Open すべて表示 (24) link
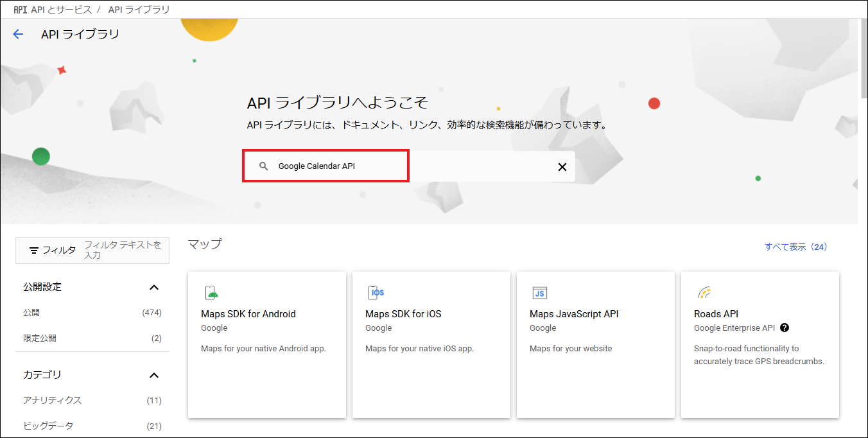 [x=795, y=247]
